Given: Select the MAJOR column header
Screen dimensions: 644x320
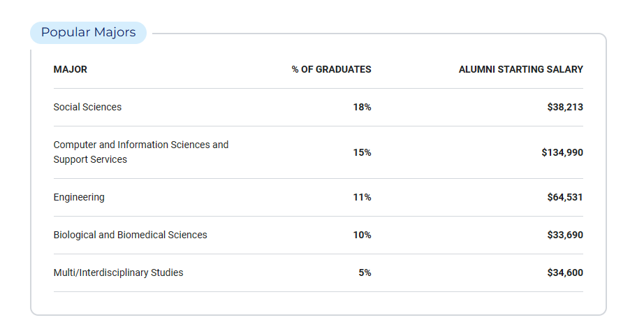Looking at the screenshot, I should pyautogui.click(x=71, y=69).
